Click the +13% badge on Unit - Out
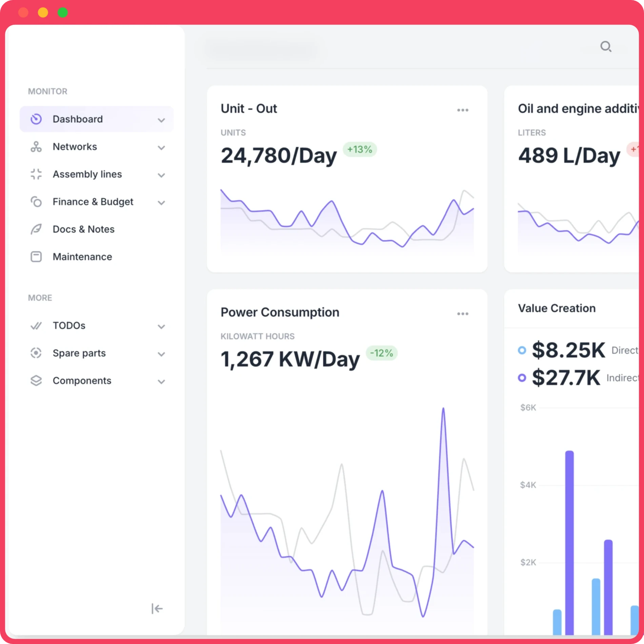Screen dimensions: 644x644 (x=360, y=149)
